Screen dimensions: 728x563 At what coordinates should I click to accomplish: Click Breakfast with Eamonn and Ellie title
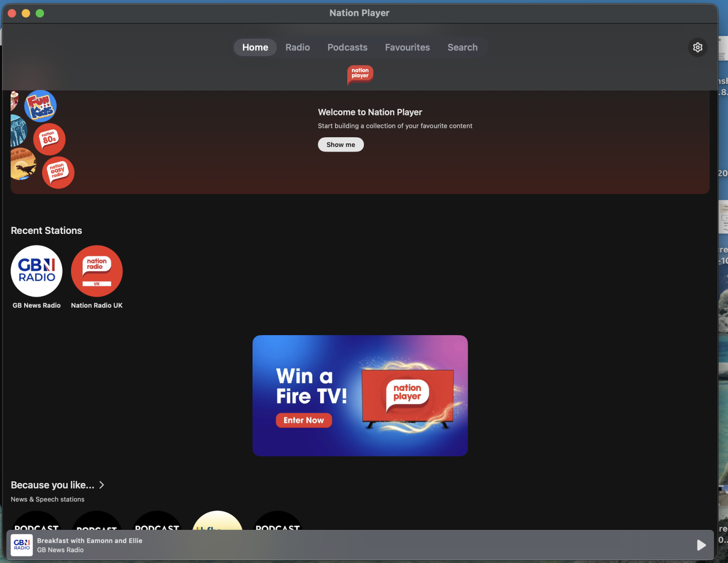(x=90, y=541)
